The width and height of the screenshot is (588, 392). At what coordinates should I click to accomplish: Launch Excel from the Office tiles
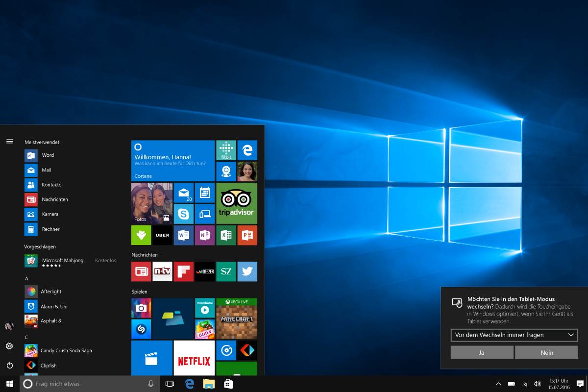pos(226,235)
